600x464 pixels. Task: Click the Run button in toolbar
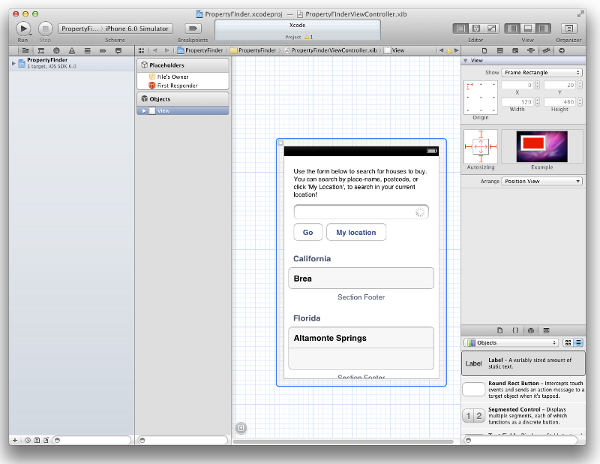pyautogui.click(x=23, y=28)
